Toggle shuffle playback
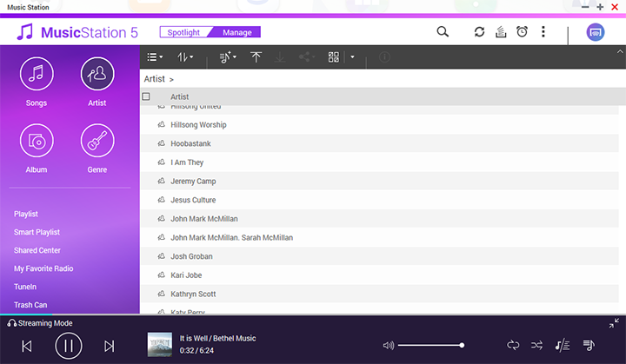 pyautogui.click(x=537, y=345)
